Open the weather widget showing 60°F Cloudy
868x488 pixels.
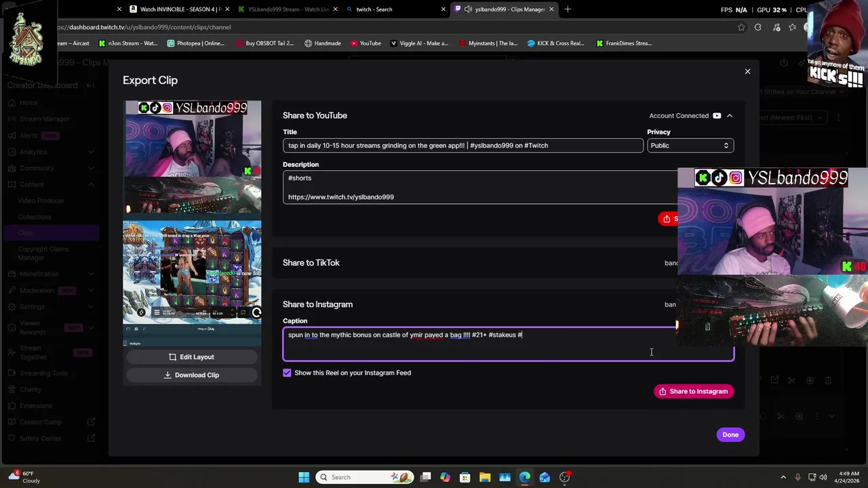[24, 477]
